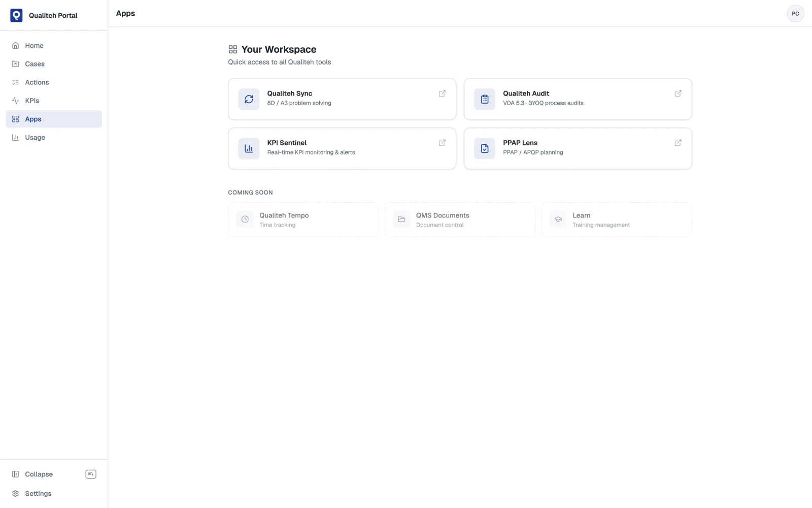Click the QMS Documents coming soon title
This screenshot has height=508, width=812.
coord(443,215)
